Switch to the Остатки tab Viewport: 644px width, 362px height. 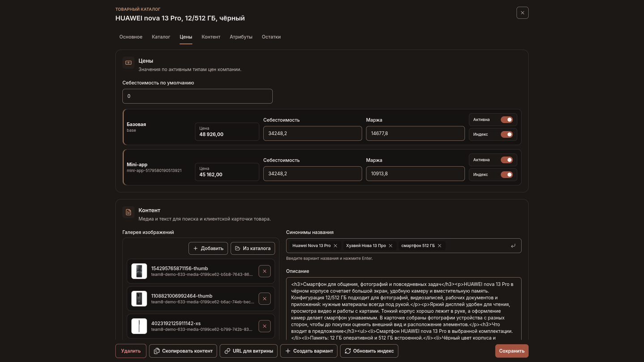tap(271, 37)
